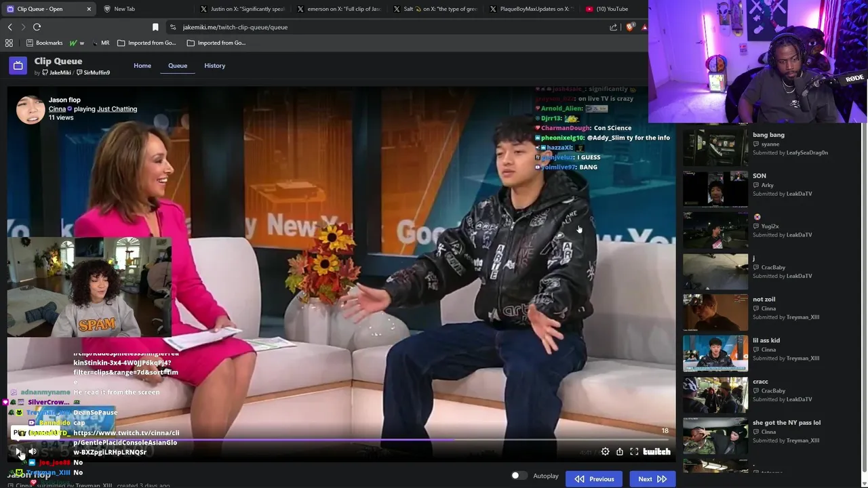Viewport: 868px width, 488px height.
Task: Select the Queue tab
Action: (178, 66)
